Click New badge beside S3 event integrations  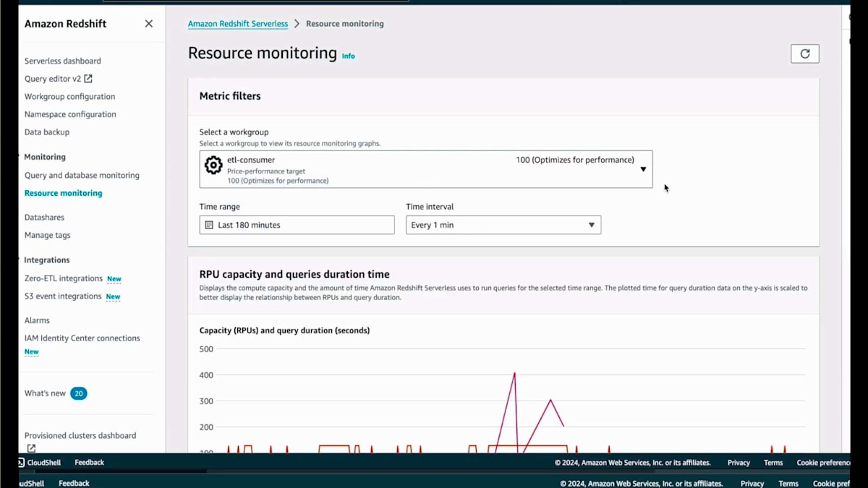pos(113,297)
